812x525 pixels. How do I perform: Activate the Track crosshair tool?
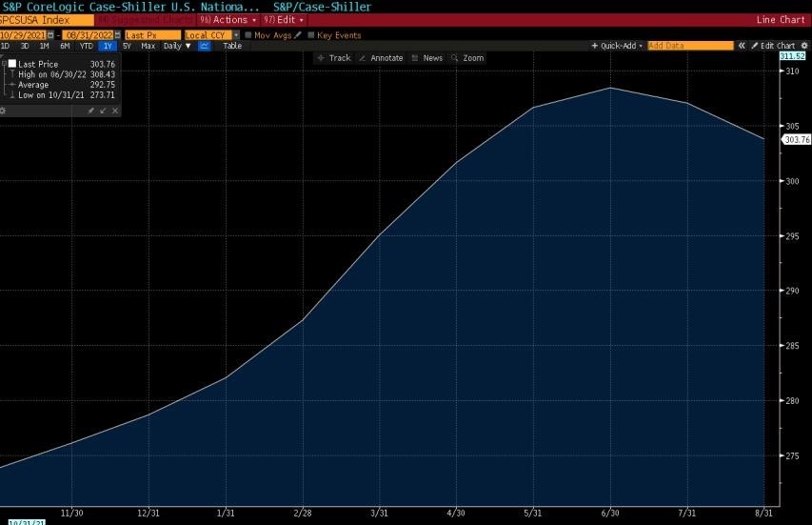334,58
